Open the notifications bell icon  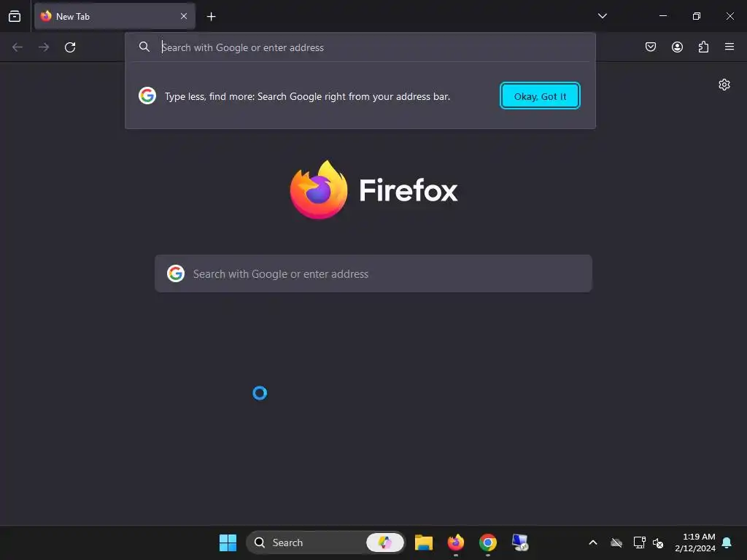pos(727,542)
